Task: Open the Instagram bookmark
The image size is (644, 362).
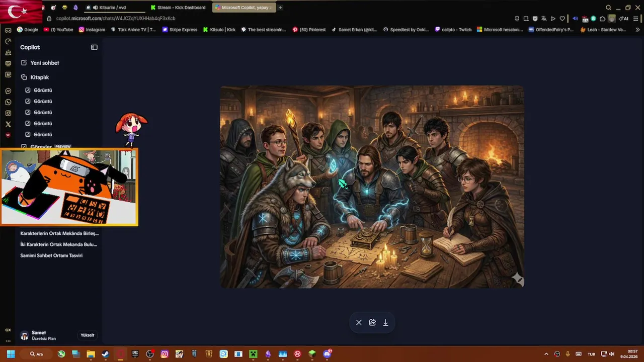Action: coord(92,30)
